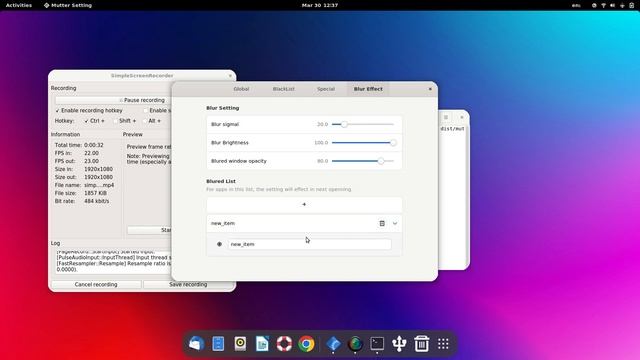Open the Mutter Setting app menu
Viewport: 640px width, 360px height.
point(68,5)
